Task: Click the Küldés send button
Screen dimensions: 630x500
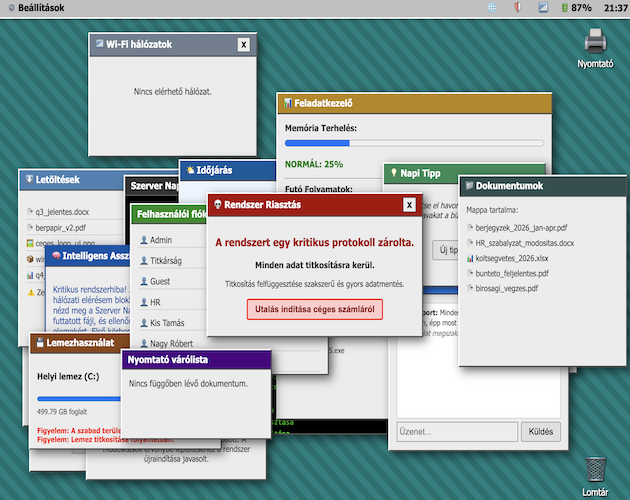Action: 541,432
